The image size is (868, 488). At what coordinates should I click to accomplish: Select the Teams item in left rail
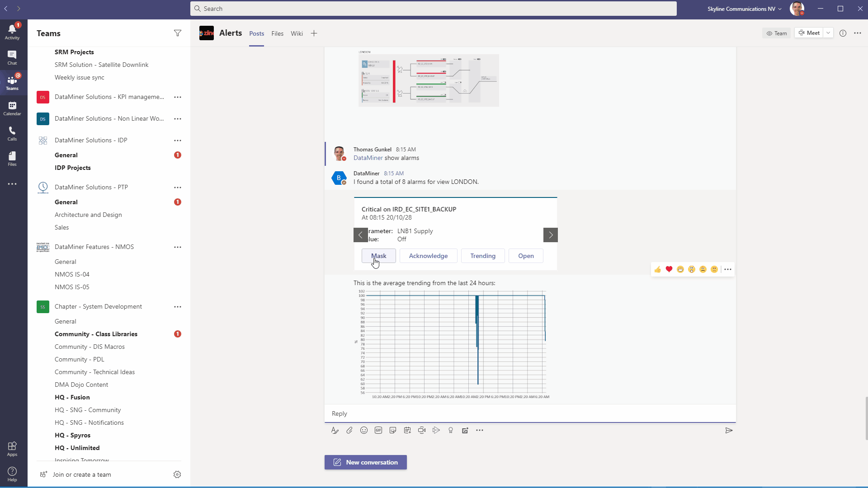pyautogui.click(x=12, y=83)
